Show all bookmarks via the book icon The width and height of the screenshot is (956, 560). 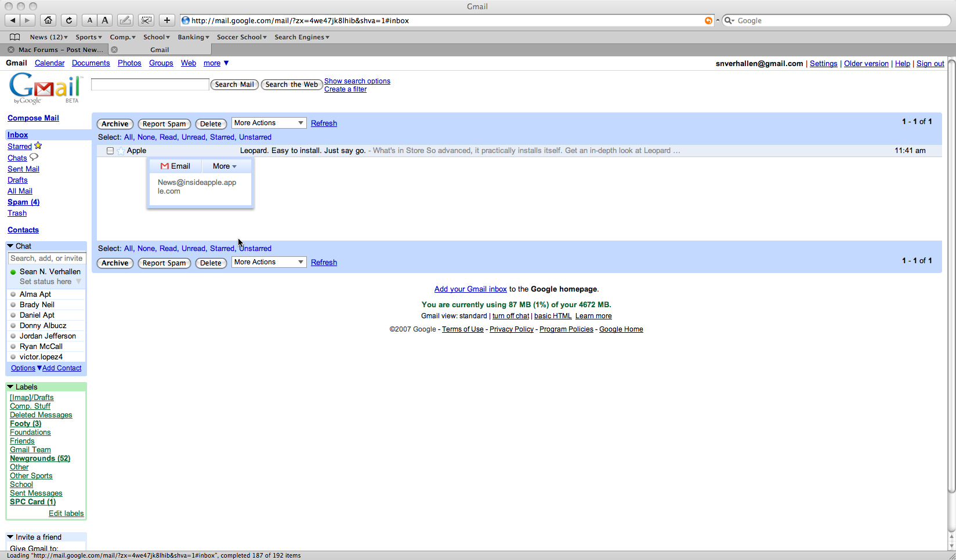[15, 37]
